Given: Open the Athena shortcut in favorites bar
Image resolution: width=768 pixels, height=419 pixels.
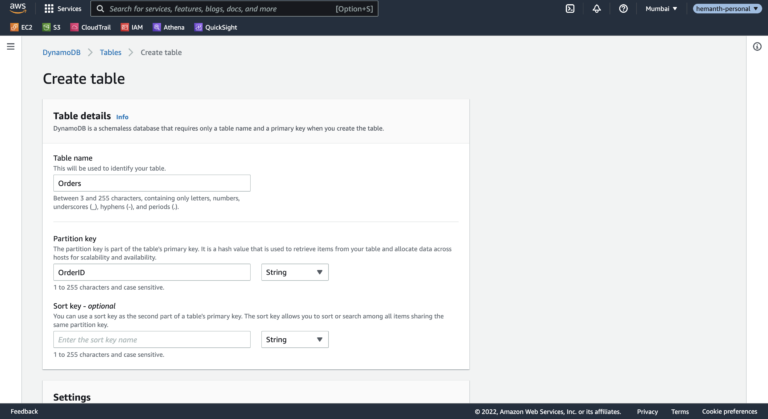Looking at the screenshot, I should [169, 27].
